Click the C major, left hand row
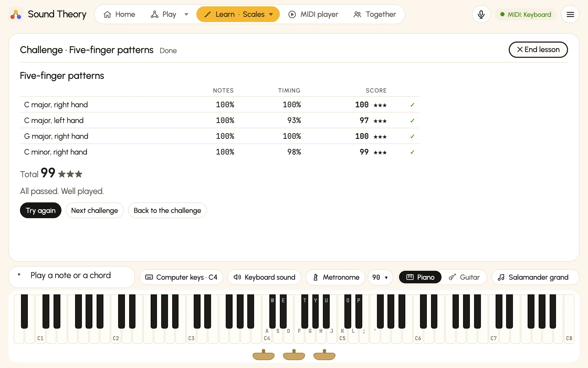 219,120
